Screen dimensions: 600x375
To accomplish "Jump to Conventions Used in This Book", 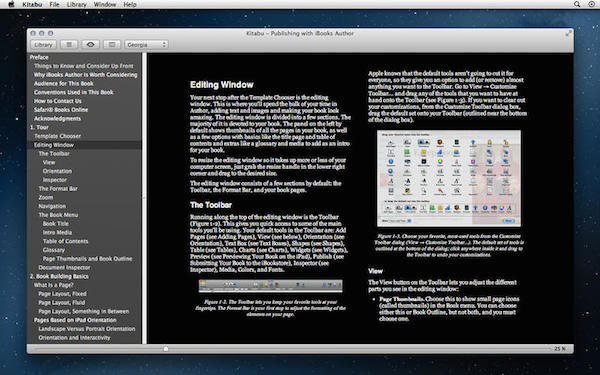I will [x=73, y=93].
